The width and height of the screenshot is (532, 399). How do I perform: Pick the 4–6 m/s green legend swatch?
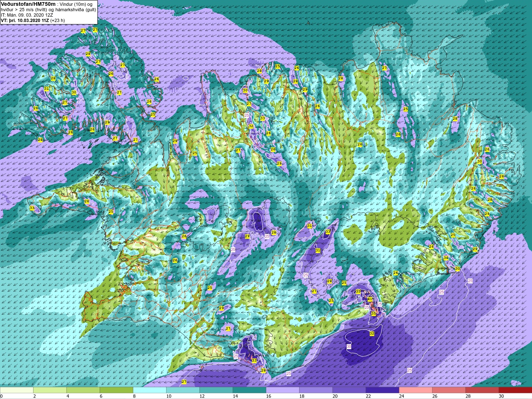83,390
